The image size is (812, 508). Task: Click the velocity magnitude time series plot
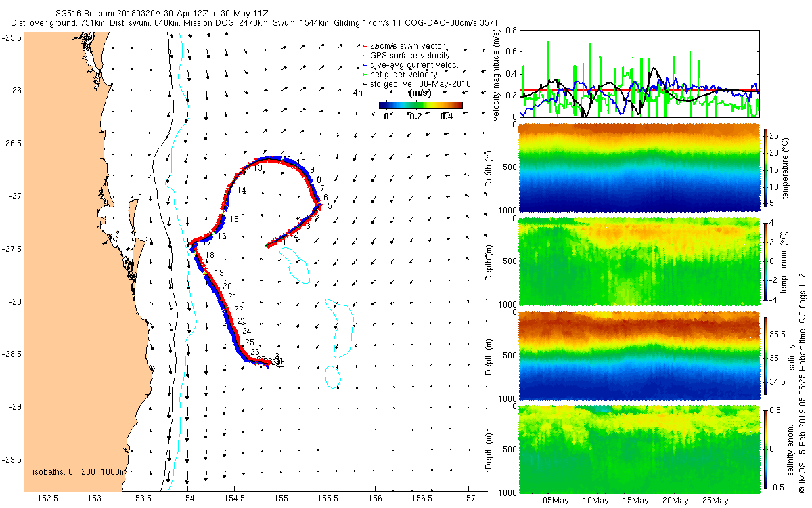tap(639, 73)
